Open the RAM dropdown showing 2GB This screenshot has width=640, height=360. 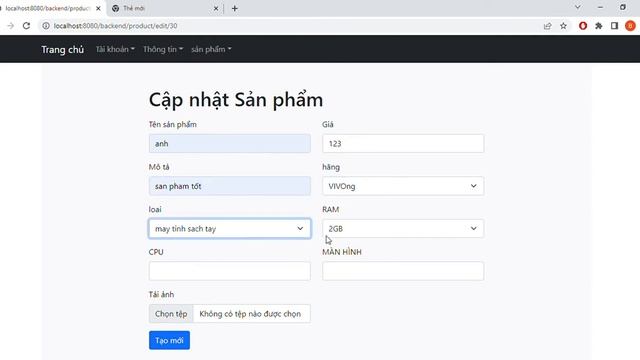(x=403, y=229)
